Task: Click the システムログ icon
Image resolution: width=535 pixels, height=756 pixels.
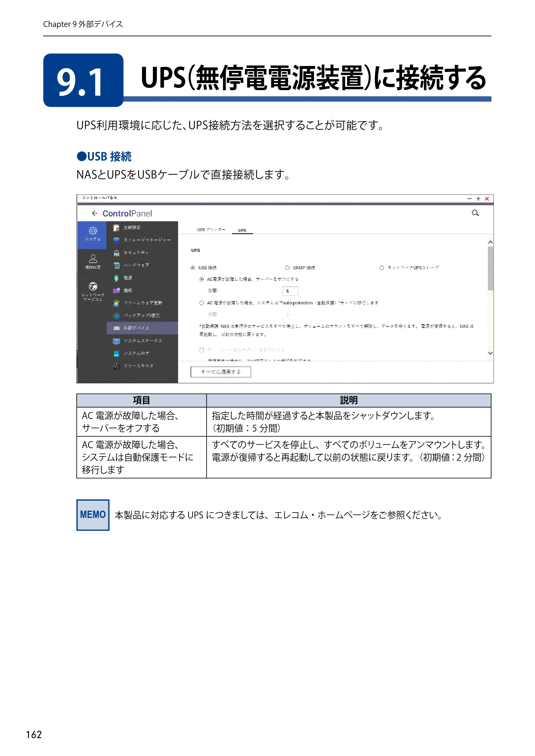Action: click(116, 354)
